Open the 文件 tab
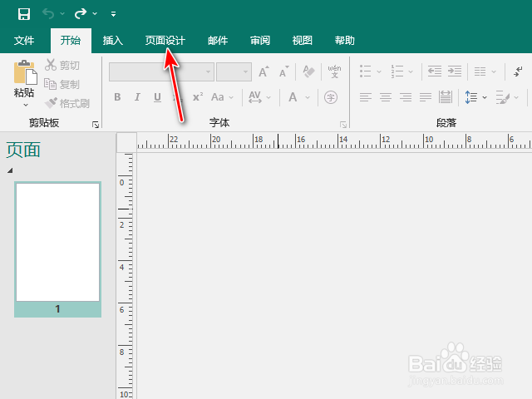Viewport: 532px width, 399px height. [x=24, y=41]
